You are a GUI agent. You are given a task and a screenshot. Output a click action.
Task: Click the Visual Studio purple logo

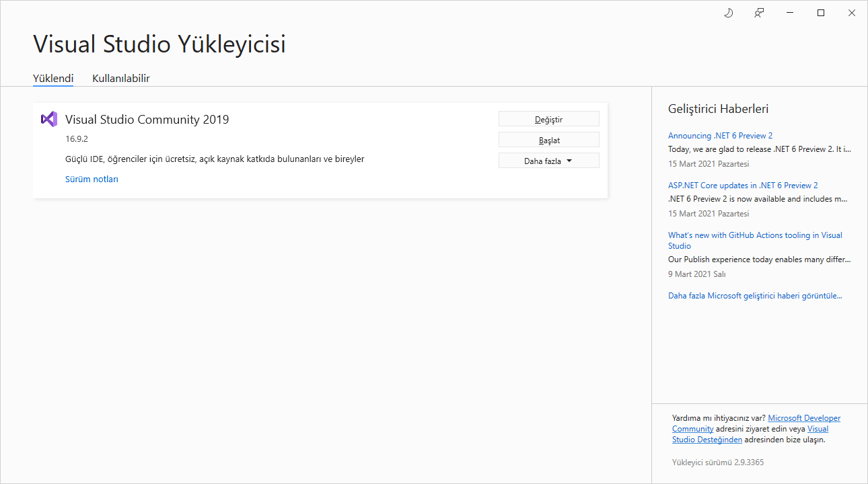[49, 119]
